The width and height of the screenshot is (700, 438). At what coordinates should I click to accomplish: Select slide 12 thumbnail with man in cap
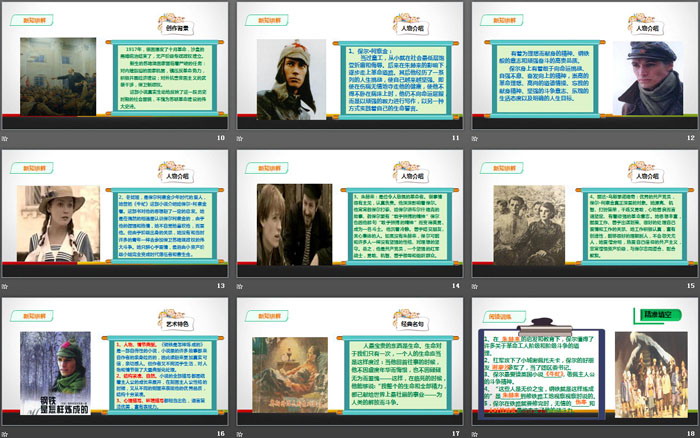(585, 66)
